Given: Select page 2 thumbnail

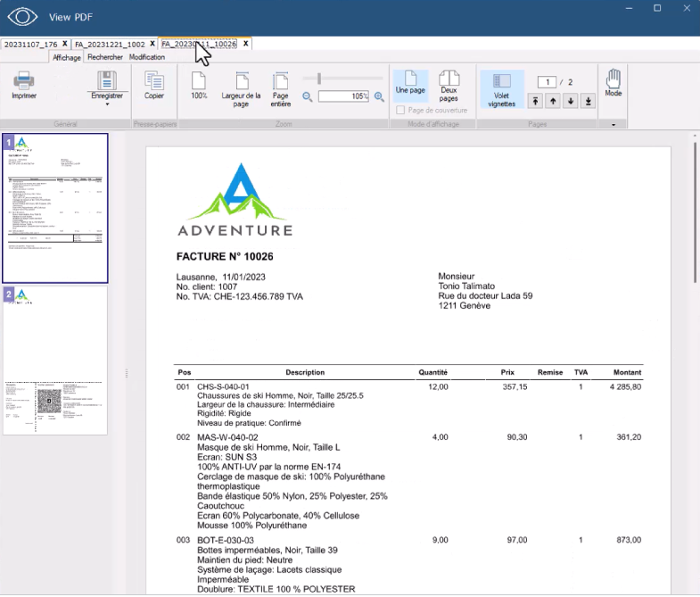Looking at the screenshot, I should point(55,361).
